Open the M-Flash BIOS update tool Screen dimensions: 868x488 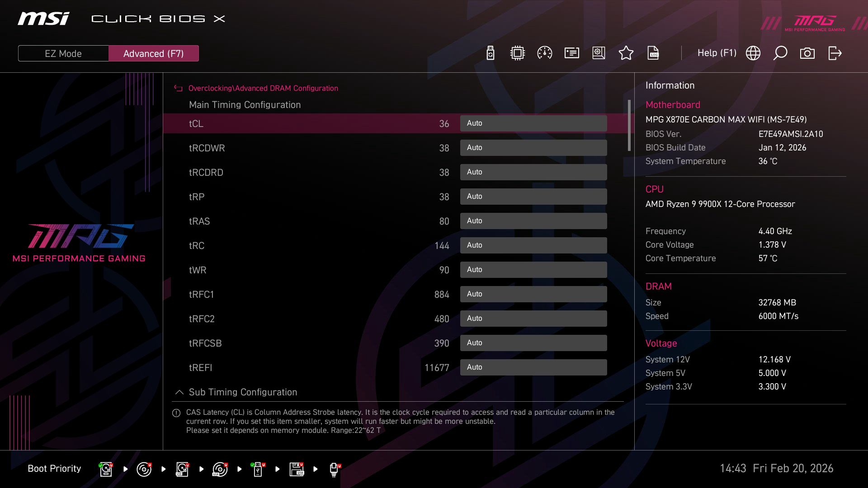(x=490, y=53)
